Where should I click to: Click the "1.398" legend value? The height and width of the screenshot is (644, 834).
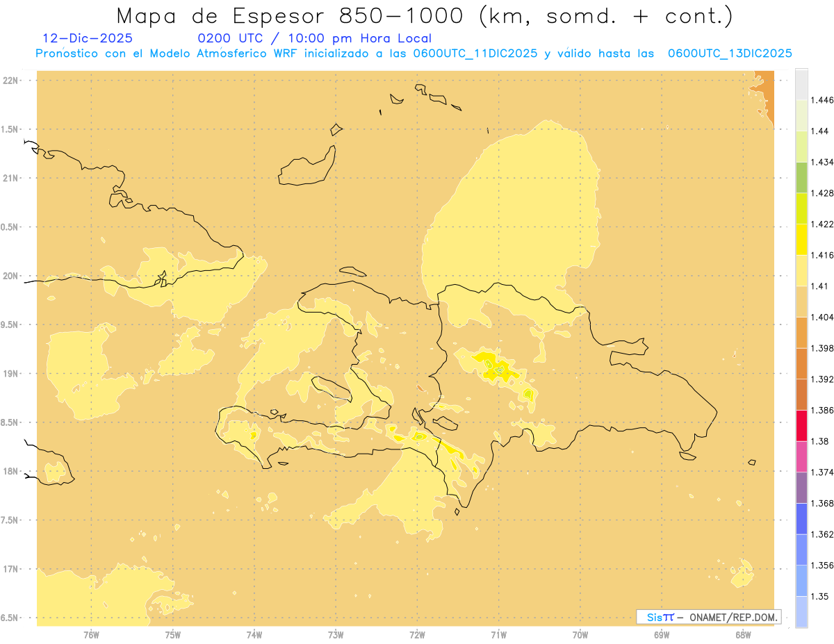pos(821,348)
